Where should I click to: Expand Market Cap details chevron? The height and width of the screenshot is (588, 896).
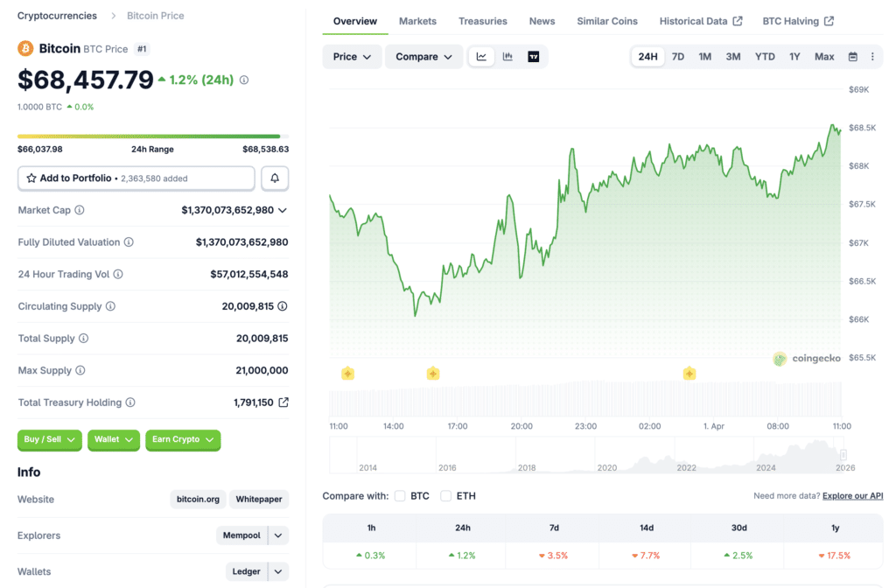(x=283, y=210)
